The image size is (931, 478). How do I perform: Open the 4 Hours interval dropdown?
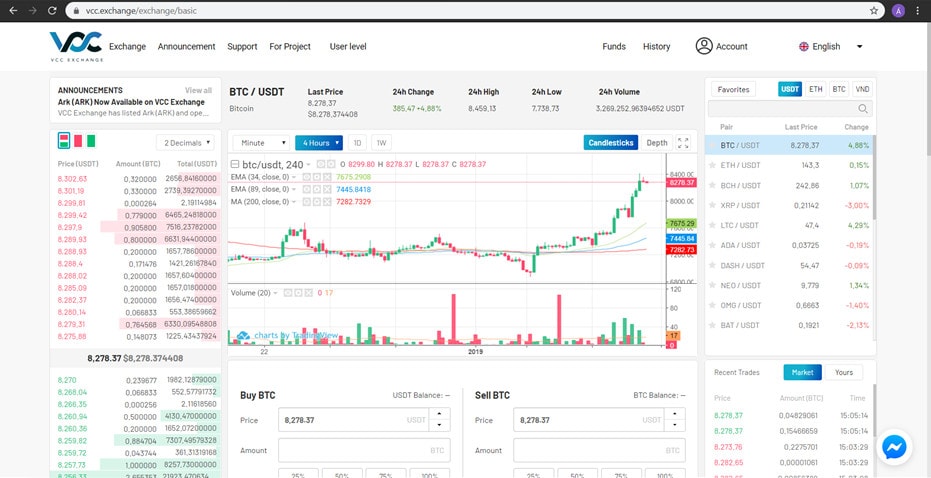pyautogui.click(x=319, y=143)
